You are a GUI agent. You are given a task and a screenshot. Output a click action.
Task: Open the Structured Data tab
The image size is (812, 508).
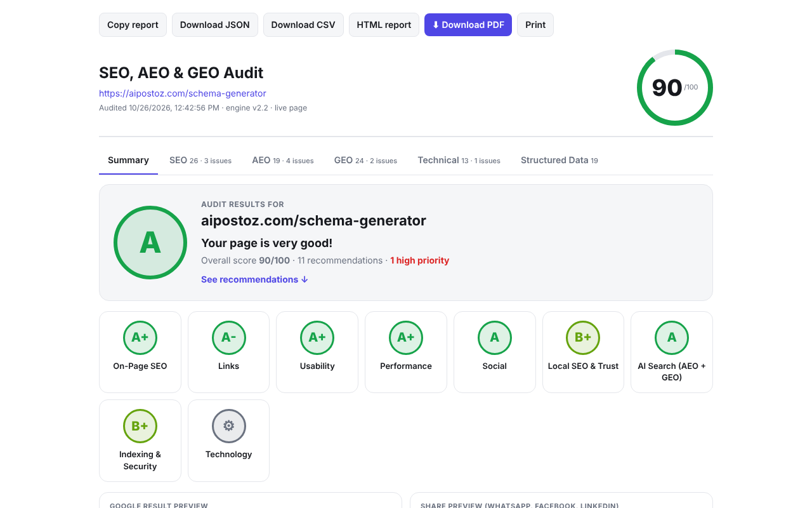tap(560, 160)
